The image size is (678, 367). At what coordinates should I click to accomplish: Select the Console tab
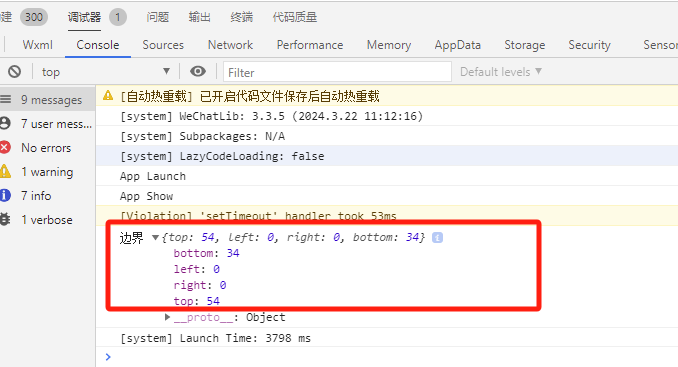click(x=98, y=45)
